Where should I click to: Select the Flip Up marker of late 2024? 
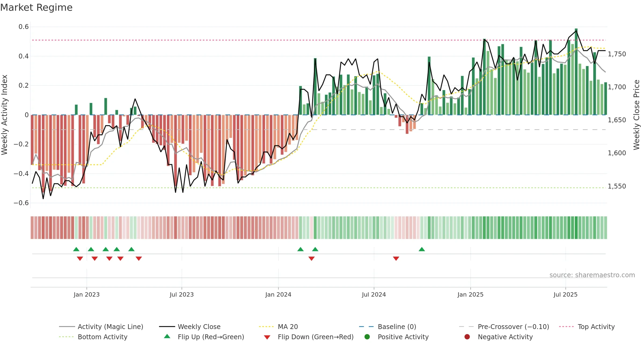click(422, 249)
